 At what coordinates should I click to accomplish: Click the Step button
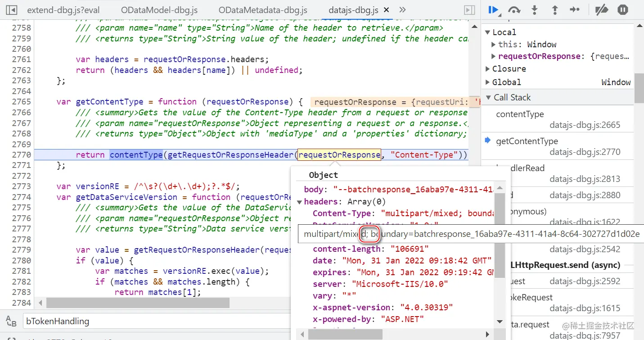575,9
